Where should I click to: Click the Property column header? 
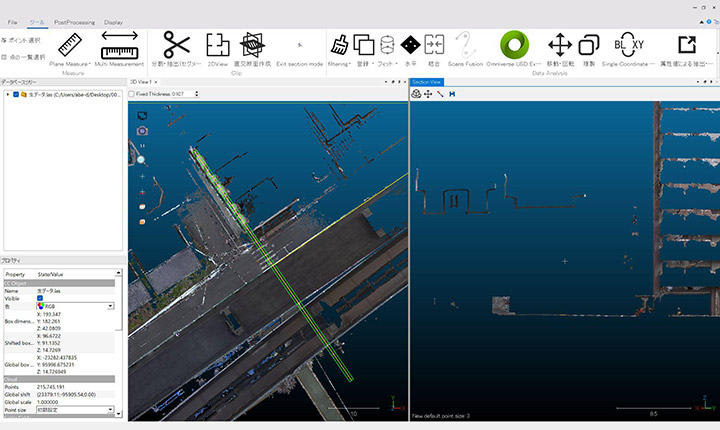pyautogui.click(x=15, y=274)
